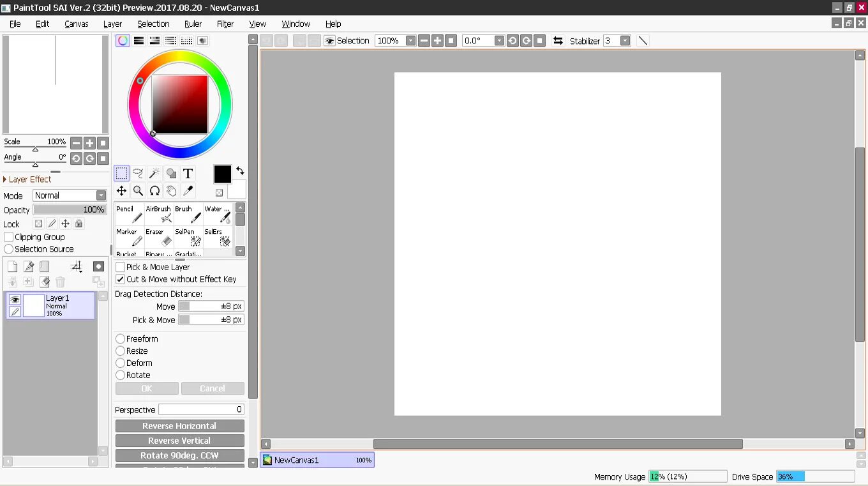This screenshot has height=486, width=868.
Task: Create a new linework layer
Action: (29, 267)
